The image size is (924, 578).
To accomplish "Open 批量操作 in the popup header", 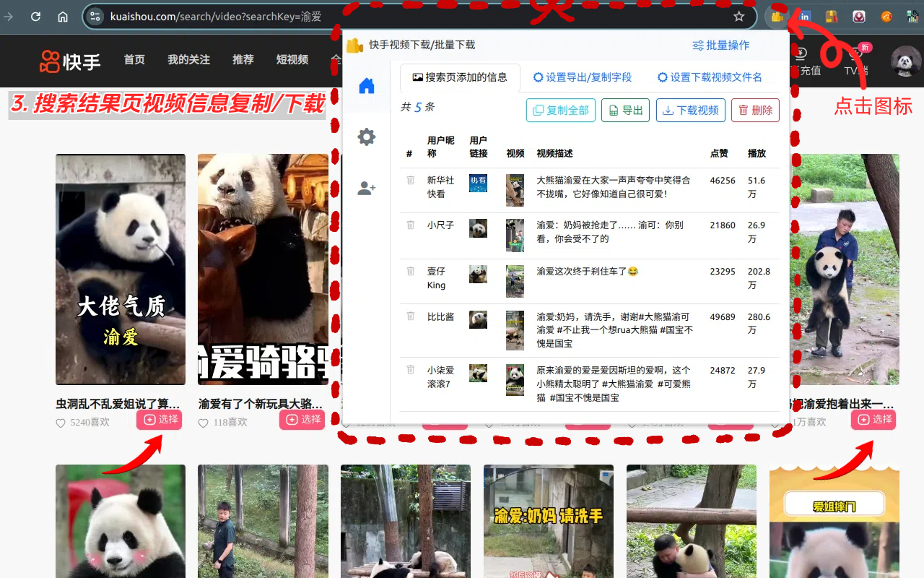I will [x=720, y=45].
